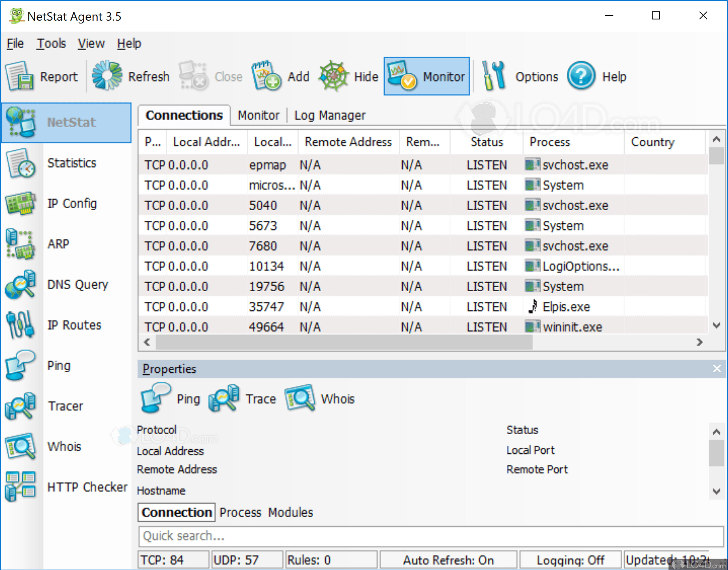Sort by the Status column header
The width and height of the screenshot is (728, 570).
point(487,142)
